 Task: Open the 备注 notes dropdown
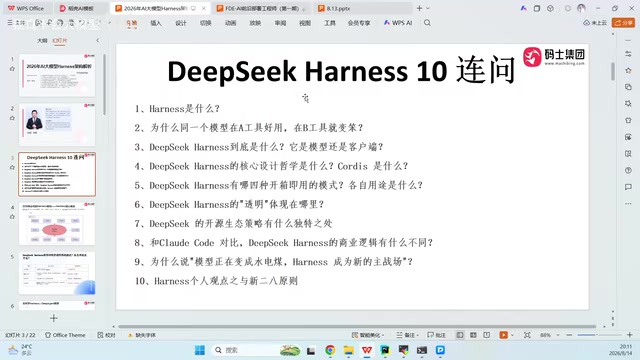407,335
